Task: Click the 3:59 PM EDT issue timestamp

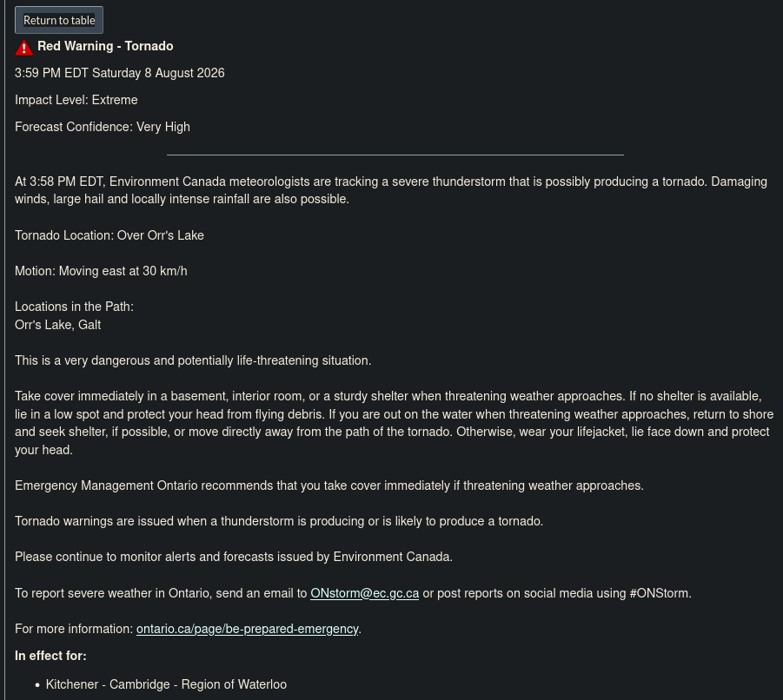Action: point(119,73)
